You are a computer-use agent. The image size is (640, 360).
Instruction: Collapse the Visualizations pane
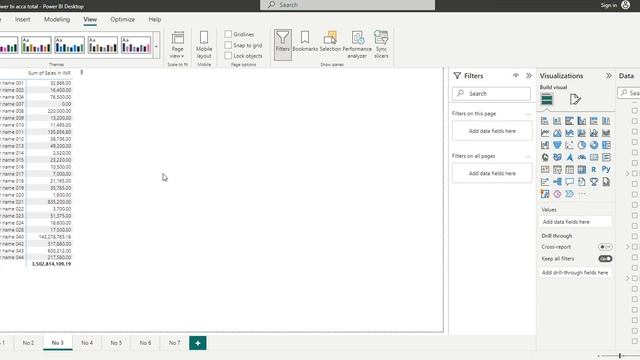tap(609, 76)
